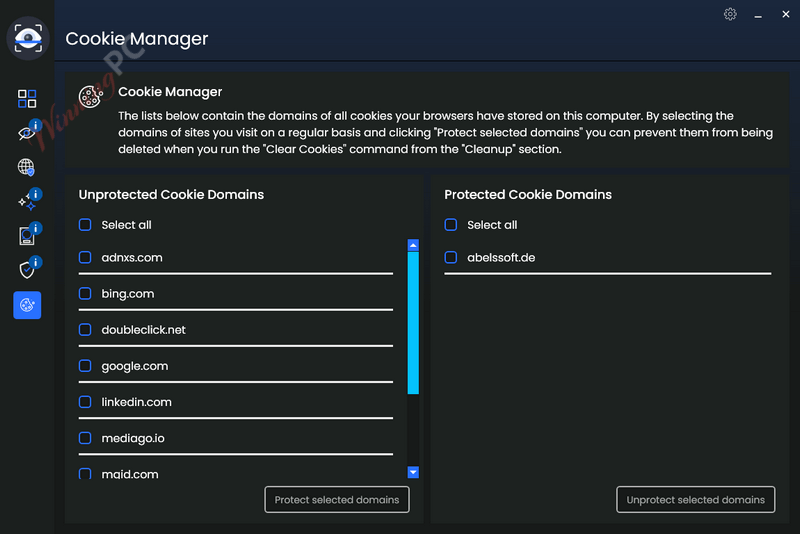
Task: Click scrollbar up arrow in unprotected list
Action: 413,245
